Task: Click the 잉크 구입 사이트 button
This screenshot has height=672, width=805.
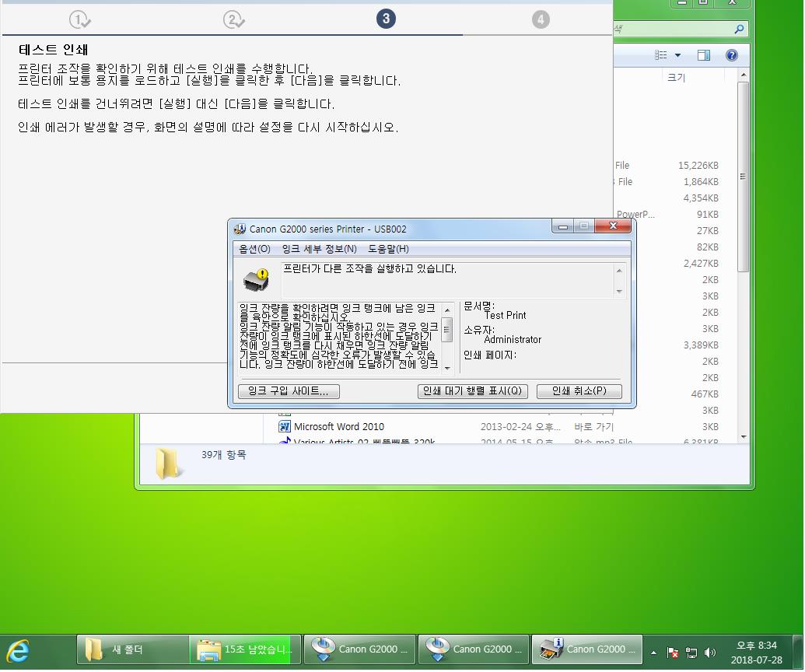Action: point(289,391)
